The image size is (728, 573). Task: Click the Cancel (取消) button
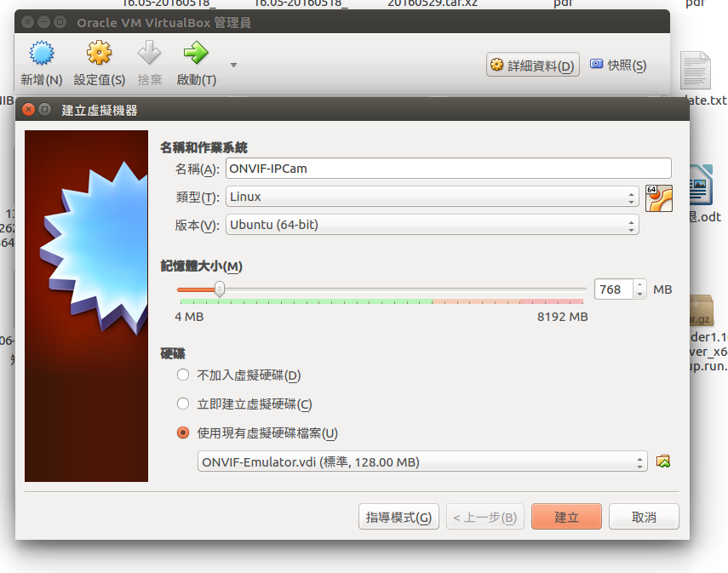(644, 517)
